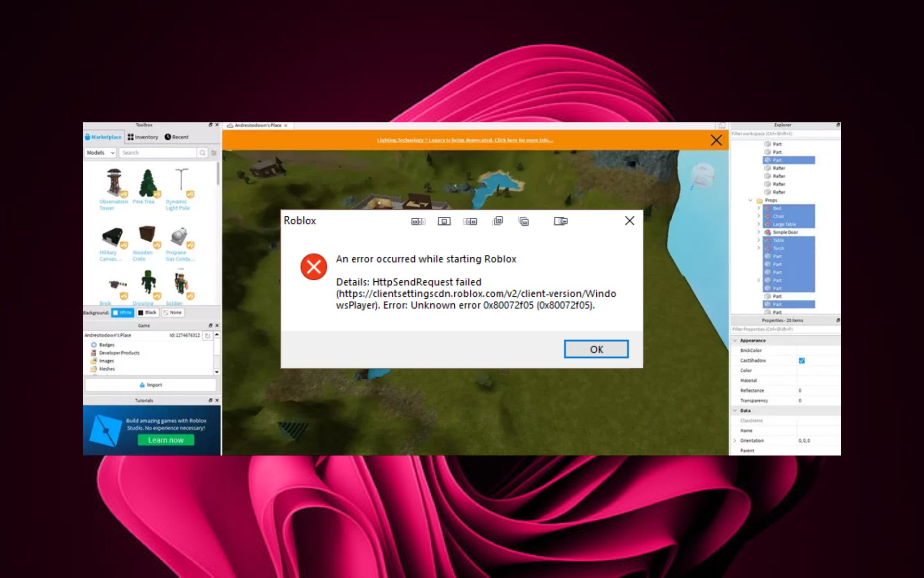924x578 pixels.
Task: Select the Dynamic Light Pole model
Action: click(x=180, y=189)
